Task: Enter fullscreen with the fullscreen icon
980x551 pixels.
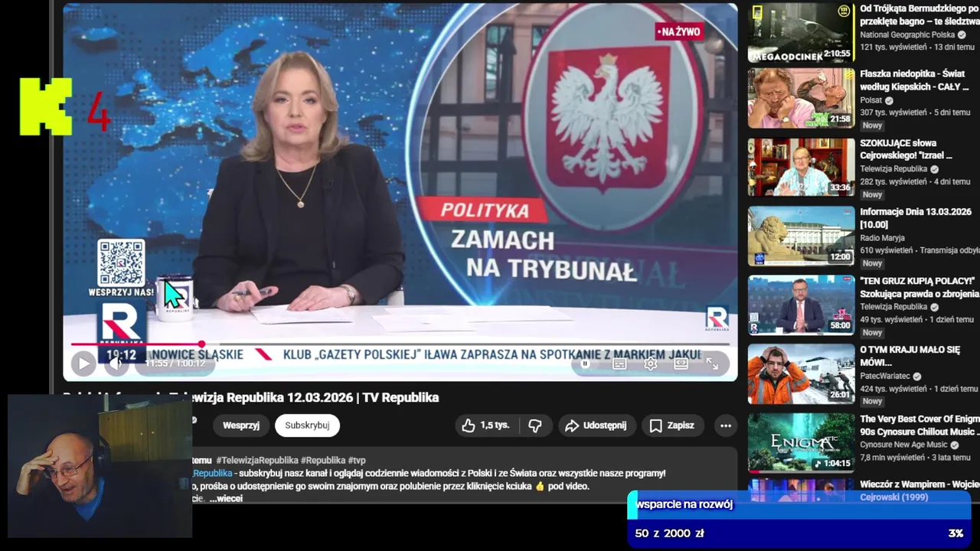Action: click(711, 364)
